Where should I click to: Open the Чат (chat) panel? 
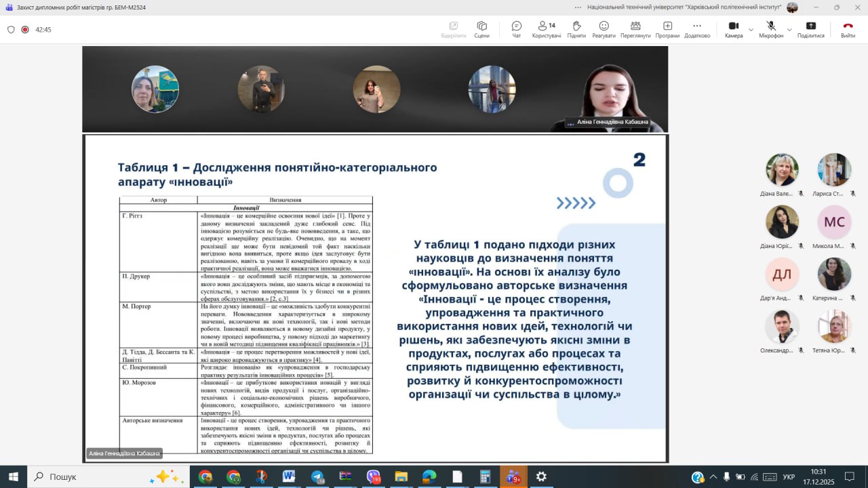point(517,29)
